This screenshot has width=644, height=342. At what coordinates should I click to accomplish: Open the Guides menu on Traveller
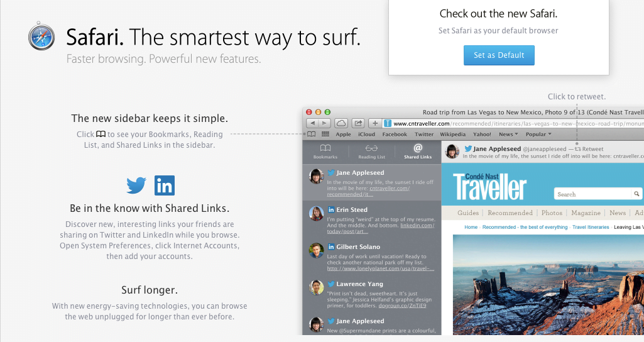pos(468,212)
